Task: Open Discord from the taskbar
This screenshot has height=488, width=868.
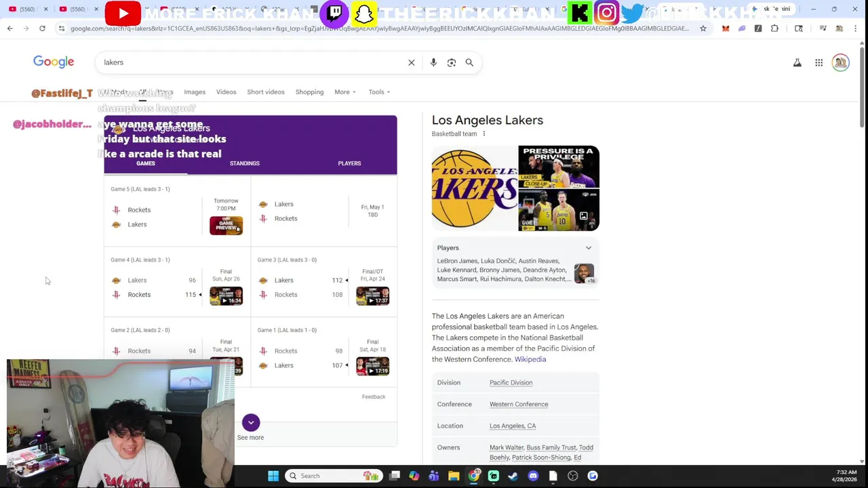Action: (533, 476)
